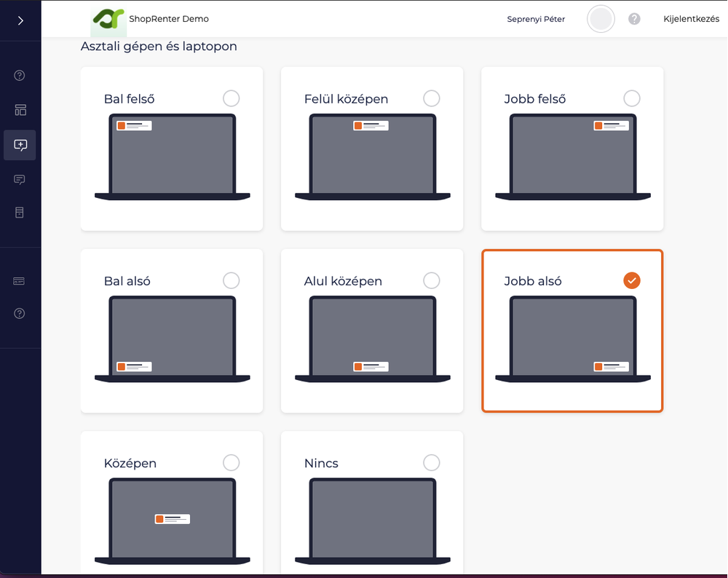Click the ShopRenter green logo
This screenshot has width=728, height=578.
[108, 19]
